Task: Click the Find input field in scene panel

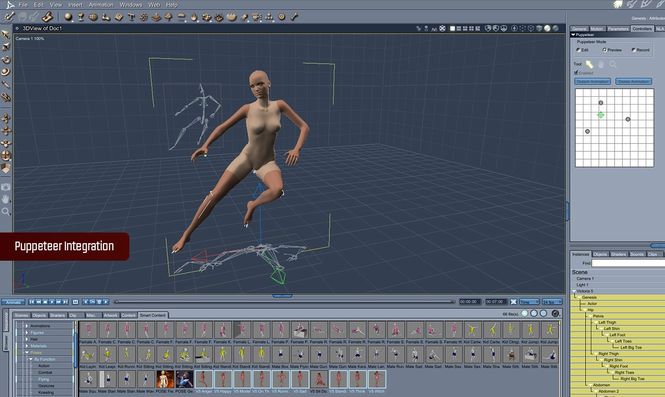Action: pyautogui.click(x=628, y=263)
